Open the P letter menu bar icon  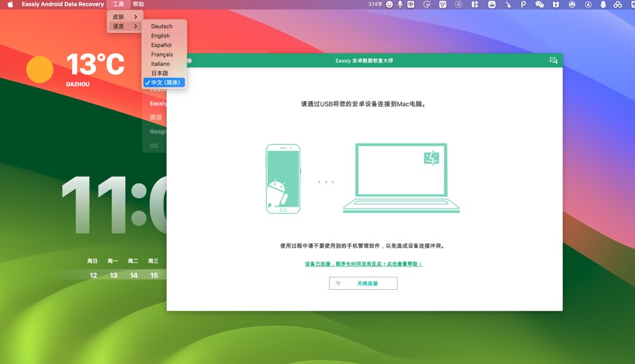click(x=523, y=4)
